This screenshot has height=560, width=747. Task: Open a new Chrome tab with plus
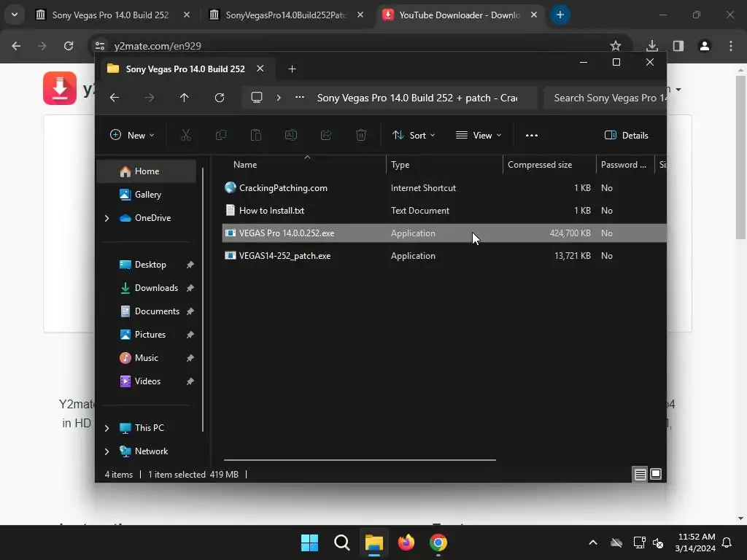[x=560, y=15]
